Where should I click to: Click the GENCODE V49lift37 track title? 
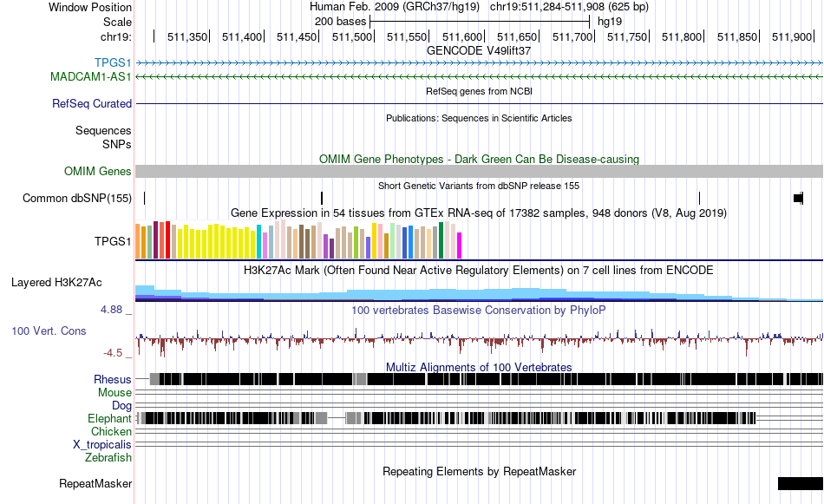pos(479,51)
